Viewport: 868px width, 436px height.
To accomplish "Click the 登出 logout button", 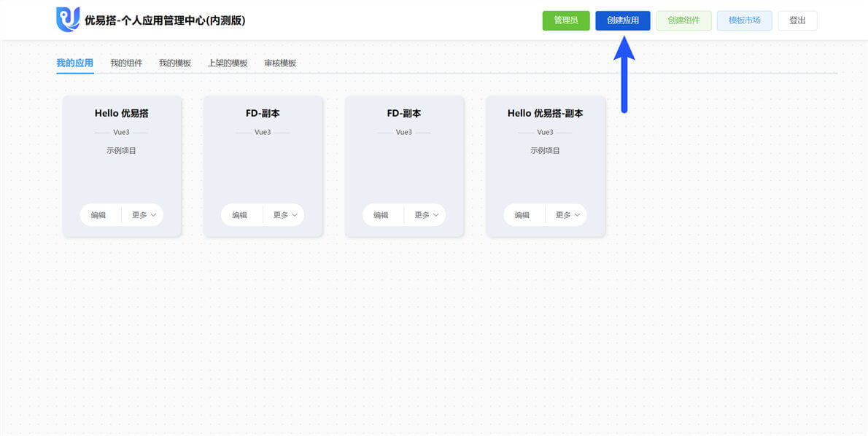I will (x=797, y=20).
